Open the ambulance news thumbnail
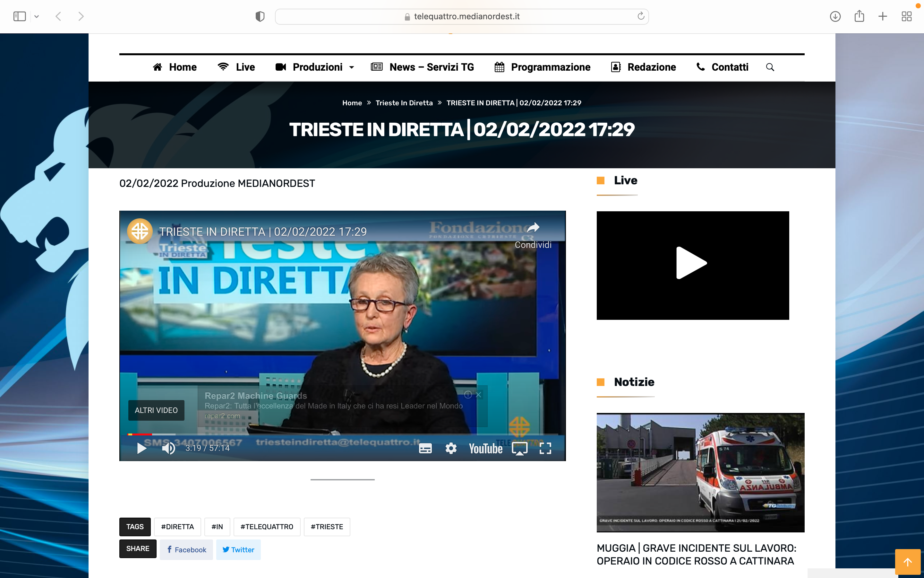 point(700,472)
